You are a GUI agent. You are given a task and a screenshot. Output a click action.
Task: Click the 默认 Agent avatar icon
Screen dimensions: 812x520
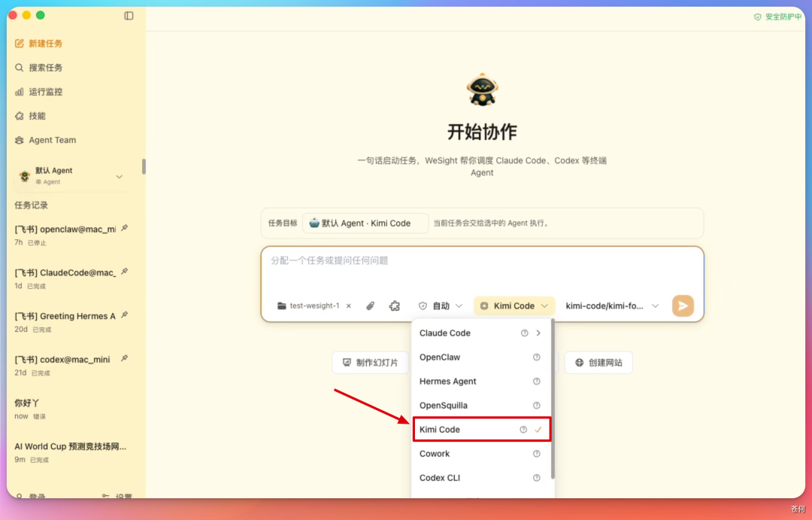(24, 176)
